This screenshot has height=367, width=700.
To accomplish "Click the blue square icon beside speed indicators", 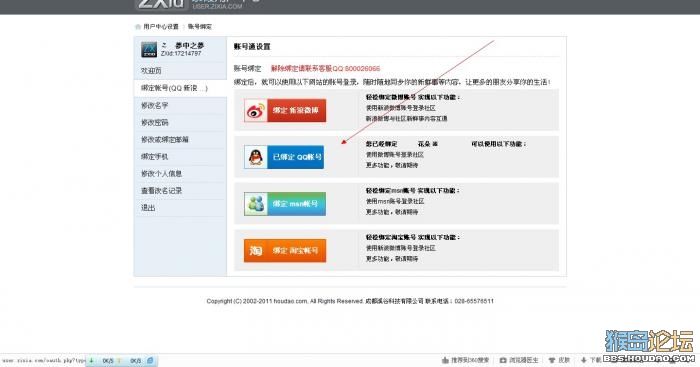I will [150, 360].
